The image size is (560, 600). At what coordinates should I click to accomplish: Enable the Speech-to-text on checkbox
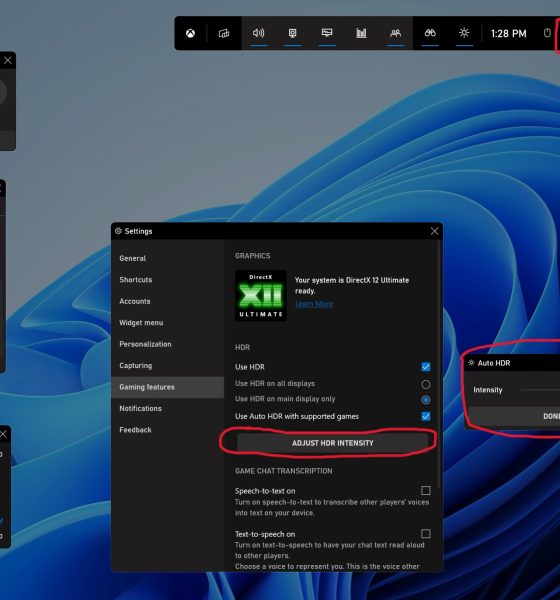pos(426,491)
